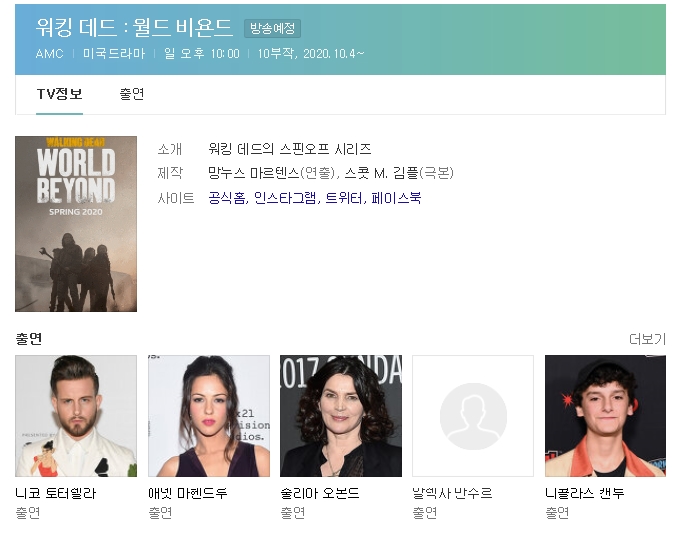View the cast photo above 니콜라스 캔투
Image resolution: width=676 pixels, height=539 pixels.
pyautogui.click(x=605, y=415)
